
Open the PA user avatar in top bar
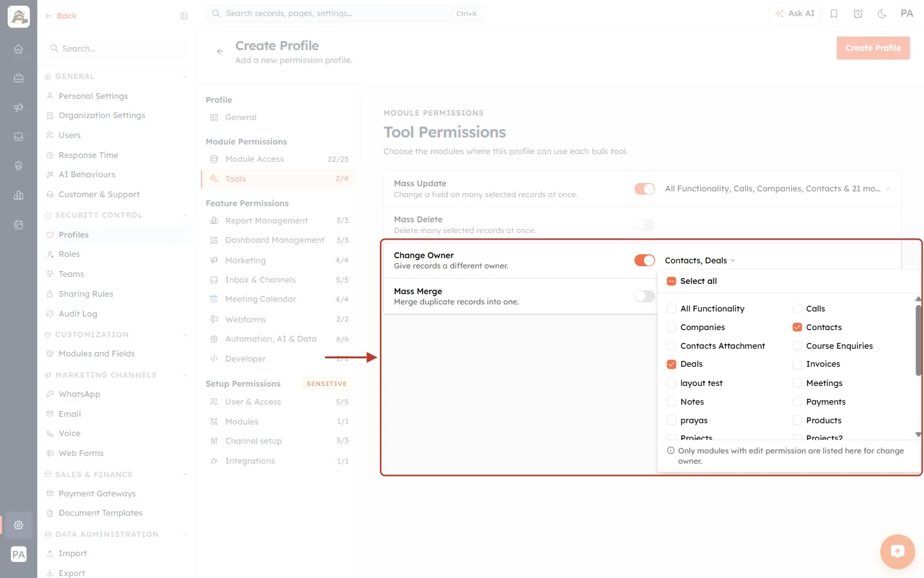click(x=907, y=13)
